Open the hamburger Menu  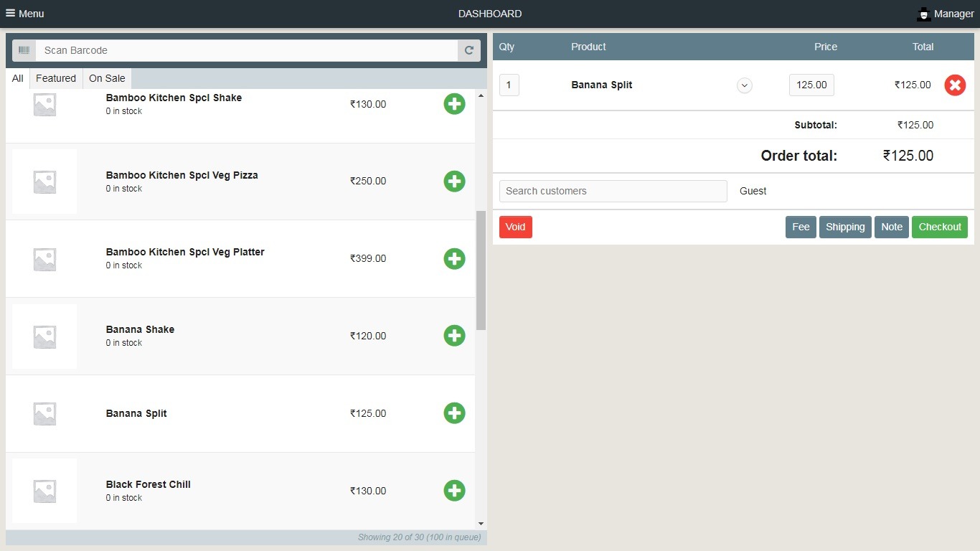point(25,14)
